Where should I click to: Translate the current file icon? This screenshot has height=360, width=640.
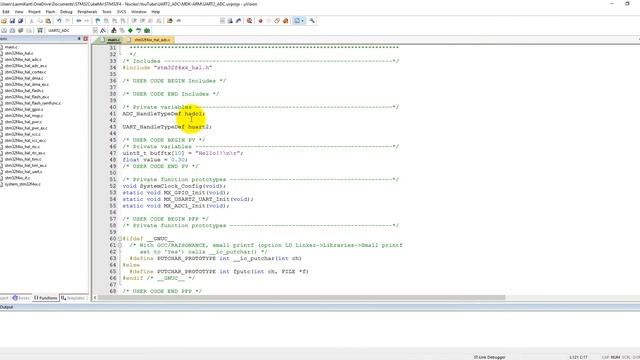coord(4,31)
